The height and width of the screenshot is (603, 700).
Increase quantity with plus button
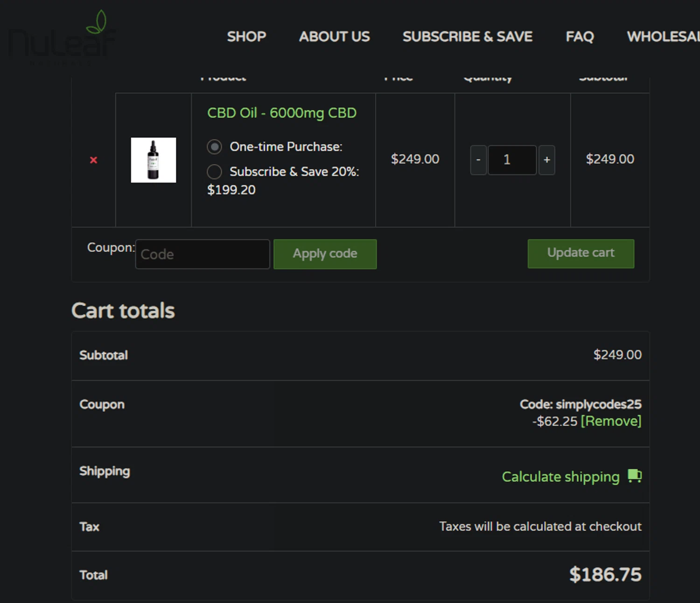point(546,160)
